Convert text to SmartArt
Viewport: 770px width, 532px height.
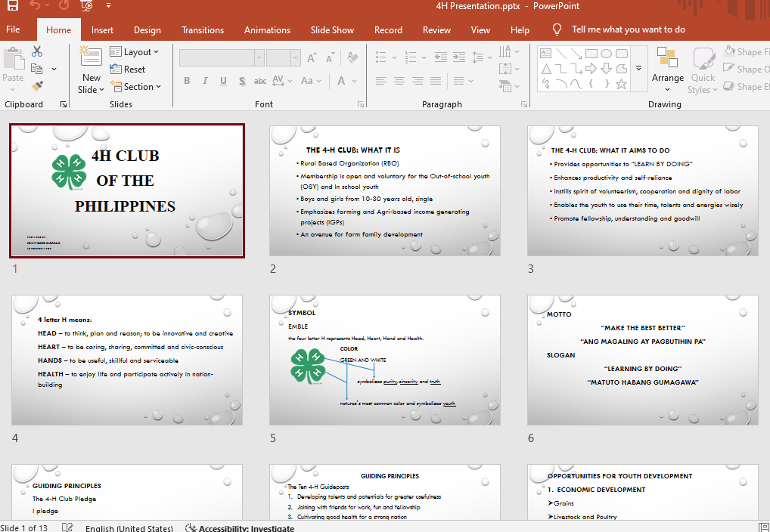point(509,86)
